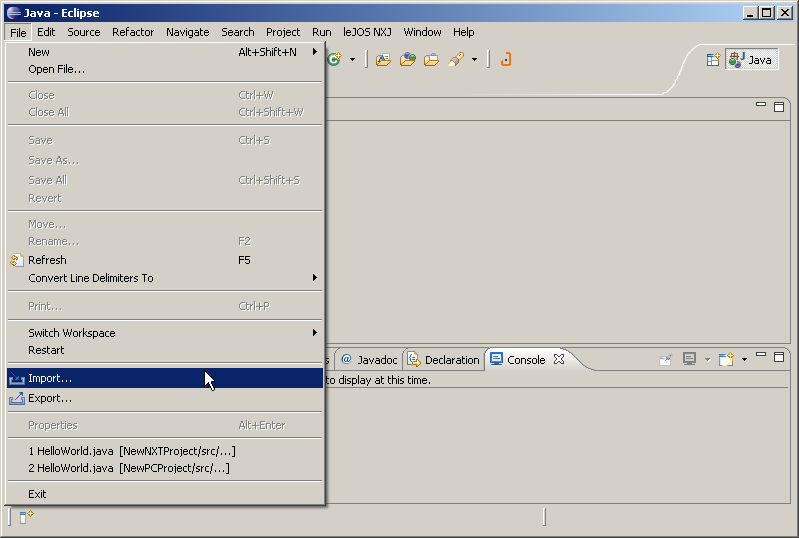Click the Open Task folder toolbar icon

coord(408,60)
